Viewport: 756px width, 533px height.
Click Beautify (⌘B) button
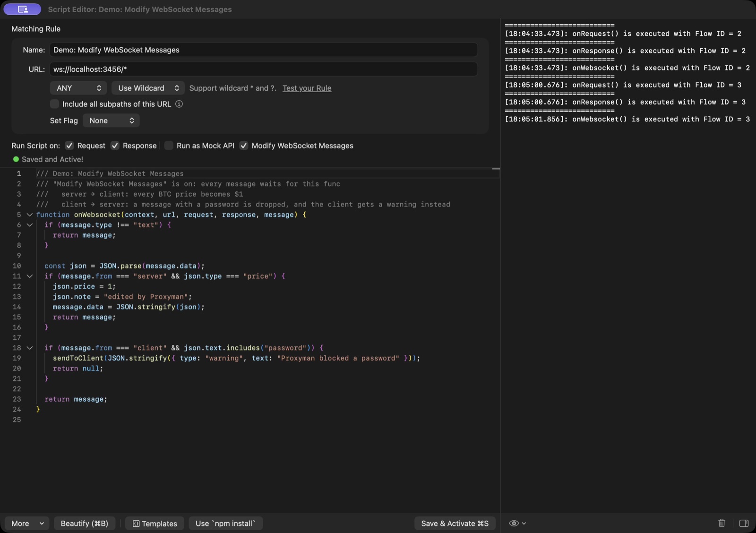coord(85,523)
